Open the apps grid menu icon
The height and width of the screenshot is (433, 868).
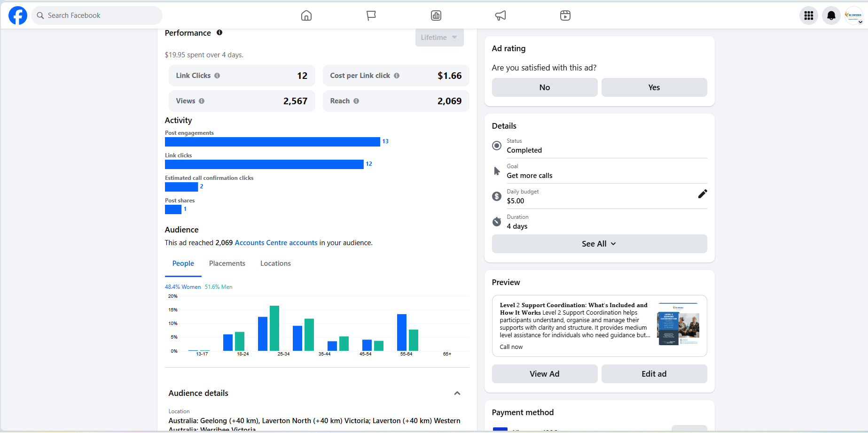click(809, 15)
